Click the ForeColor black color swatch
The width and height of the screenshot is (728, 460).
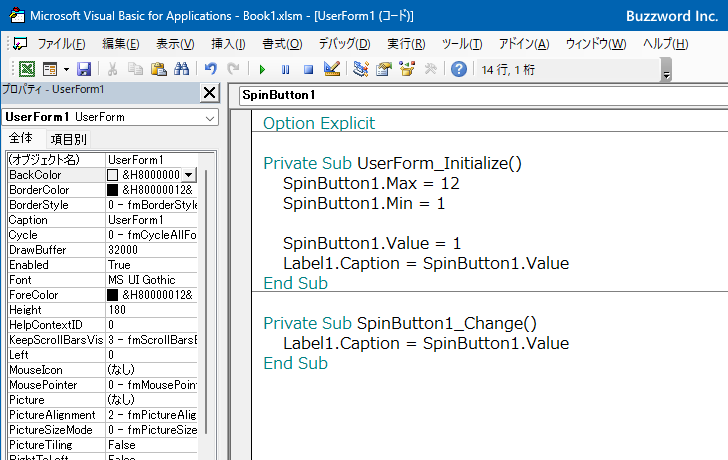[x=112, y=295]
